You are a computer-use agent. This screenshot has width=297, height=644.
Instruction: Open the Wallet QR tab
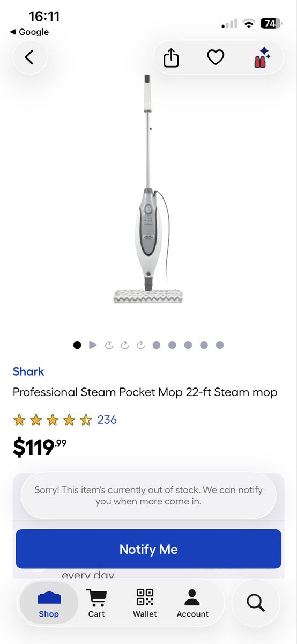(x=145, y=603)
